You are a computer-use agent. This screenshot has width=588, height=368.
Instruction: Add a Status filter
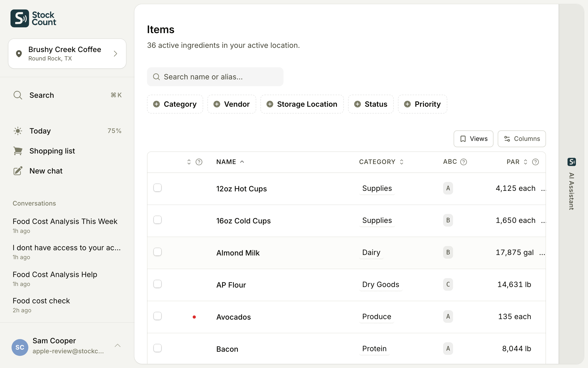click(371, 104)
